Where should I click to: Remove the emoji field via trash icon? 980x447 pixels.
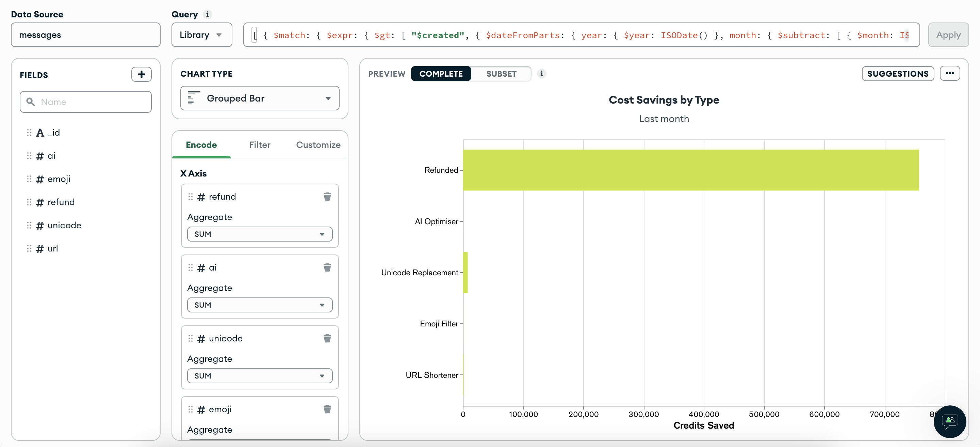(327, 409)
